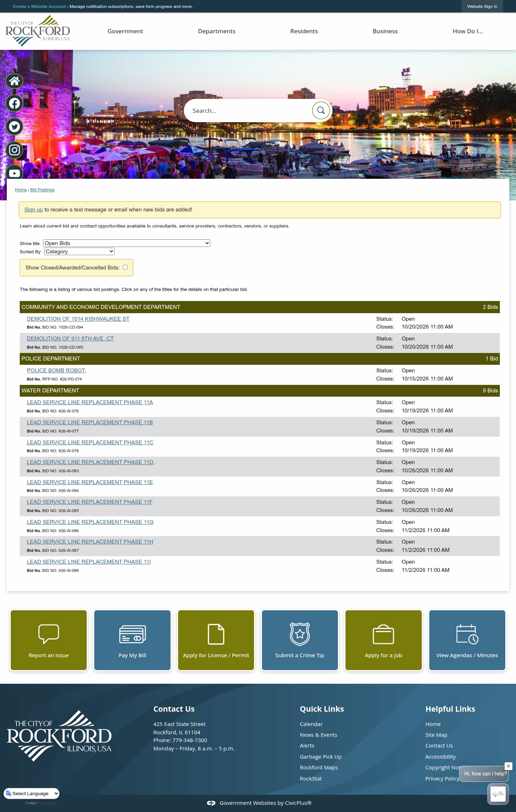Image resolution: width=516 pixels, height=812 pixels.
Task: Toggle Show Closed/Awarded/Cancelled Bids checkbox
Action: [x=125, y=267]
